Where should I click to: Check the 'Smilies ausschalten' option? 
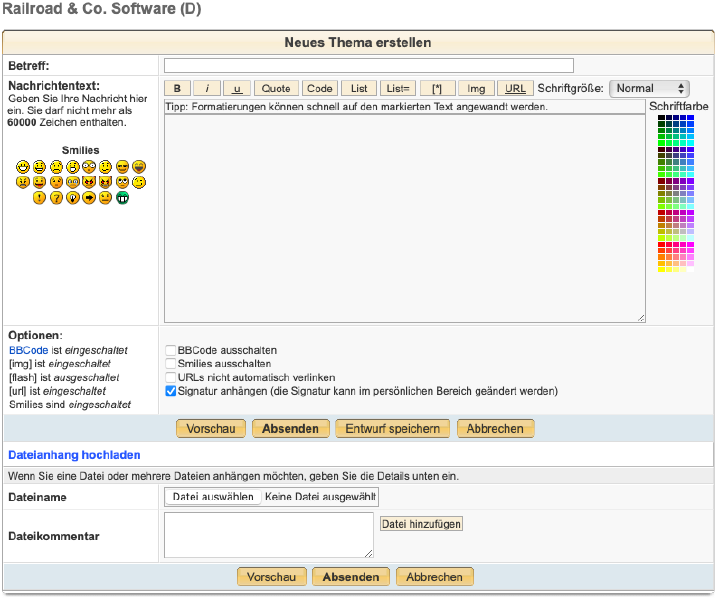coord(171,364)
